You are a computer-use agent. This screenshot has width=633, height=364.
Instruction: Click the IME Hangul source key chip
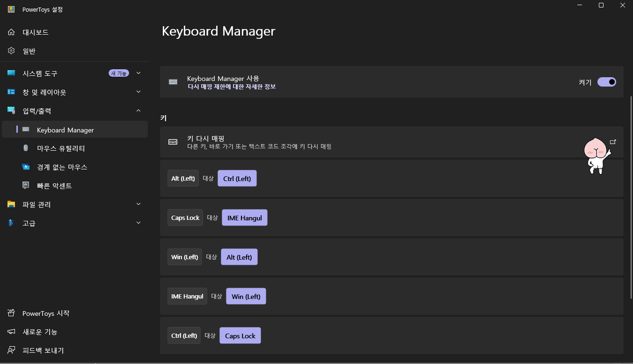coord(187,296)
